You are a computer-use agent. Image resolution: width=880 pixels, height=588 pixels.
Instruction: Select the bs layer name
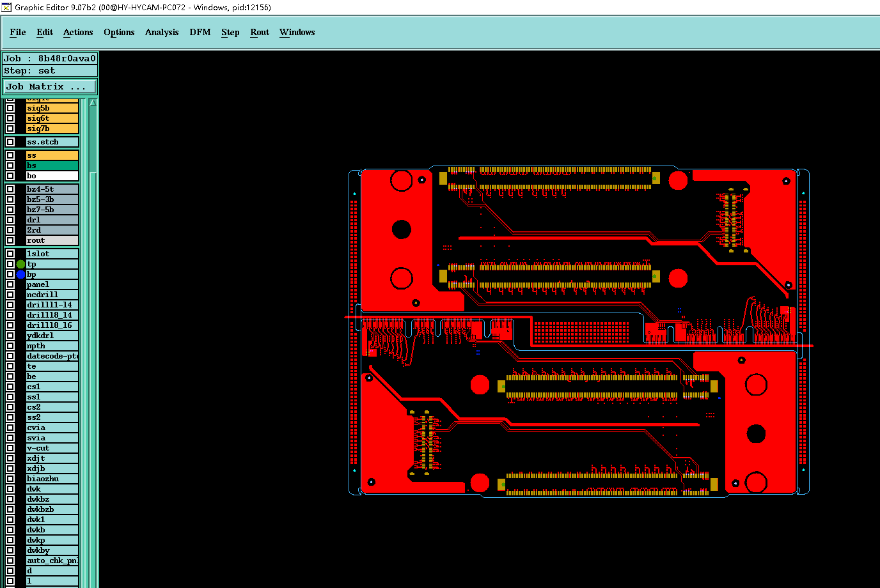pos(52,166)
